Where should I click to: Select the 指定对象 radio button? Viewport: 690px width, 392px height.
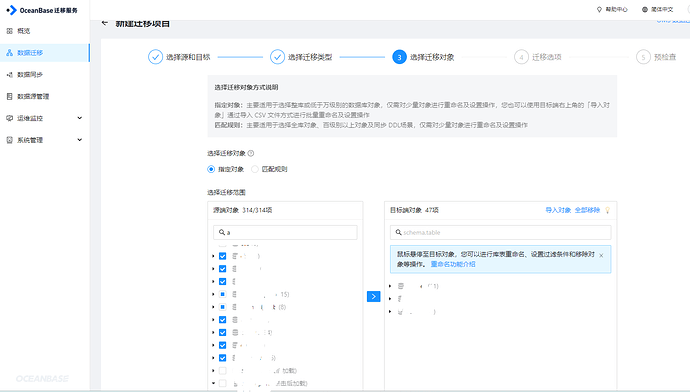point(211,169)
